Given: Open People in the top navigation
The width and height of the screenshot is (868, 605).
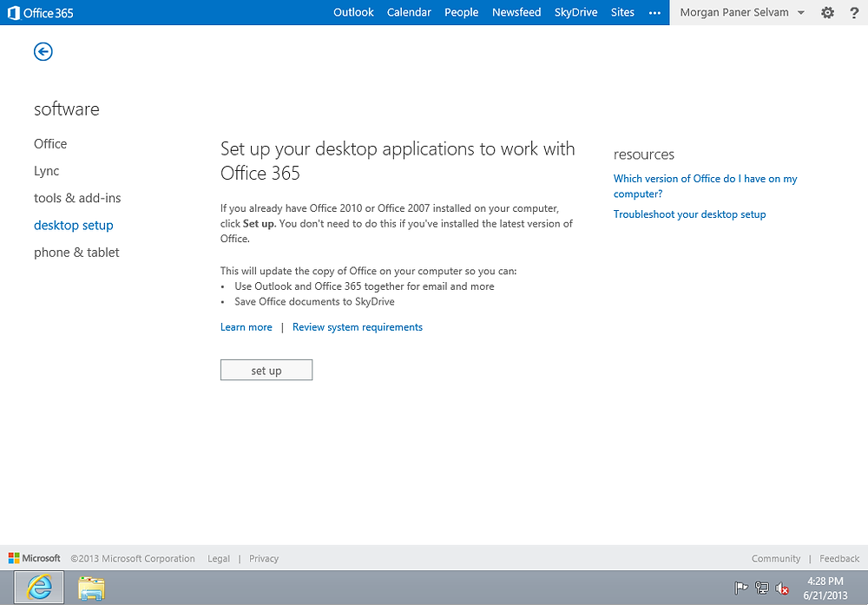Looking at the screenshot, I should click(x=461, y=12).
